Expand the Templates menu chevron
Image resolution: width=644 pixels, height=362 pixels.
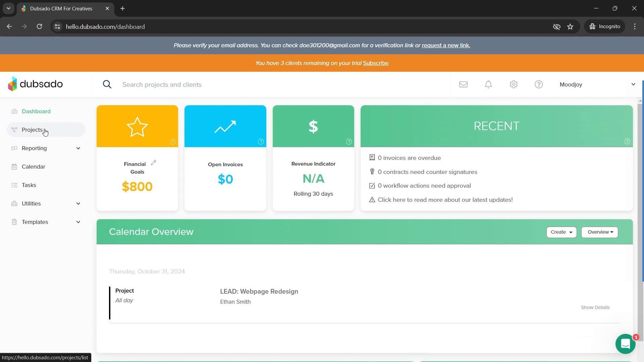coord(78,222)
